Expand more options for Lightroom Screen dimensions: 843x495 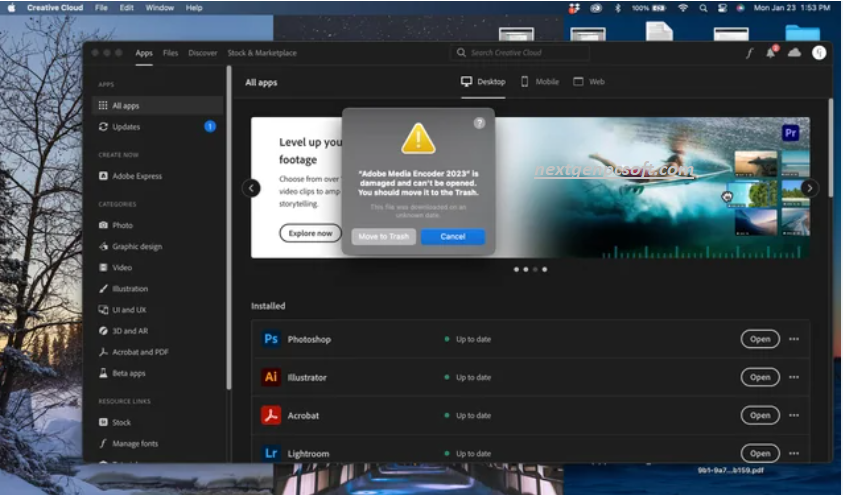click(794, 454)
